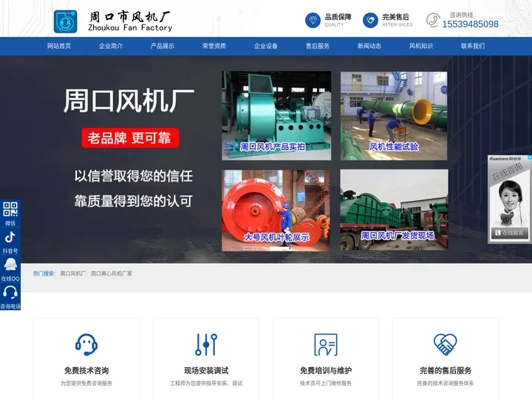Open the 风机知识 navigation item
Screen dimensions: 532x399
click(x=421, y=46)
